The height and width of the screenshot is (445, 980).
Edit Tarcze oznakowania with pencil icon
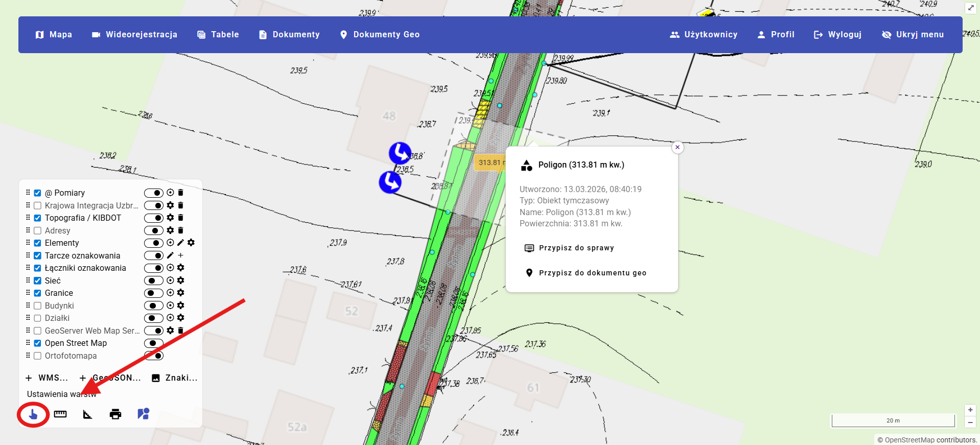pyautogui.click(x=170, y=255)
